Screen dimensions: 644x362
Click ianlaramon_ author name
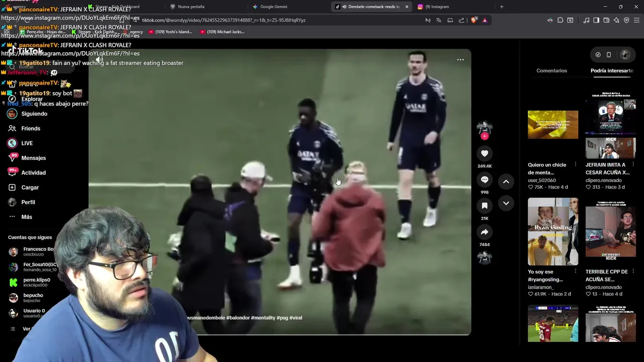[x=540, y=288]
